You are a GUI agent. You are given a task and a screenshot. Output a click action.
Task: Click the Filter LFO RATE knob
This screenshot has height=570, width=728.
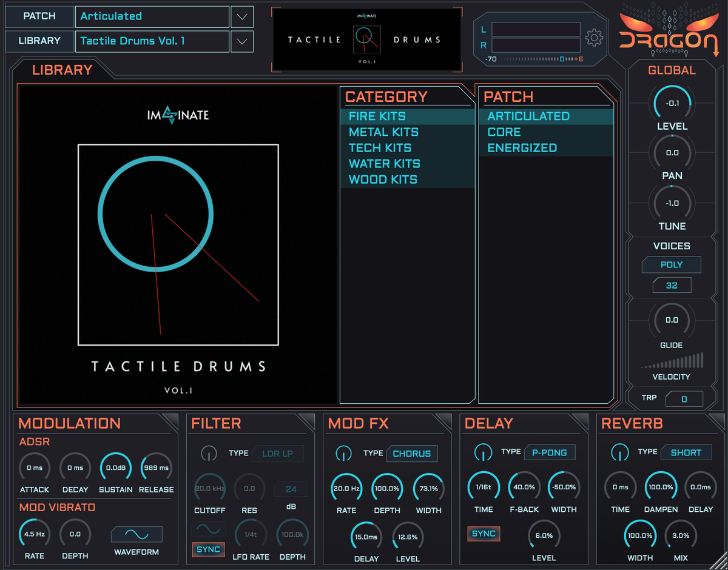[x=251, y=535]
